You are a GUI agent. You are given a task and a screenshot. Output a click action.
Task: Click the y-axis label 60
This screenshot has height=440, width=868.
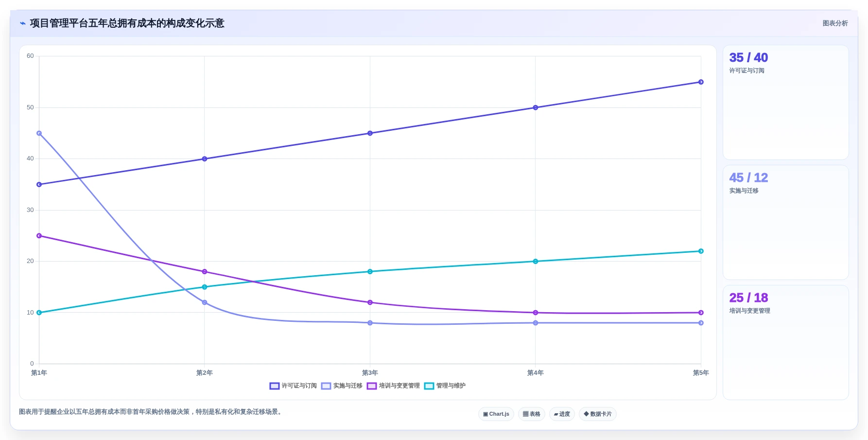click(x=30, y=56)
